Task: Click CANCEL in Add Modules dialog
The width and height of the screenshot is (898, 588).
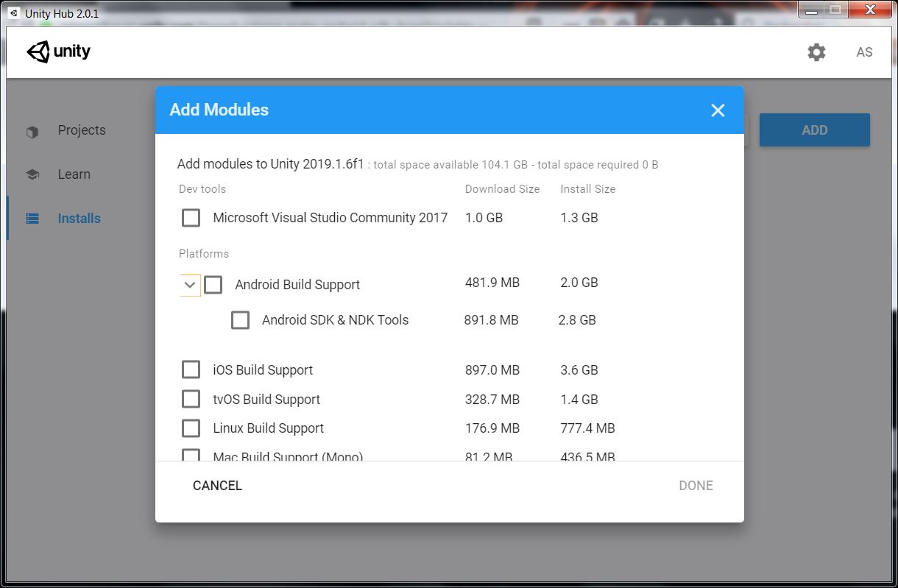Action: (x=217, y=486)
